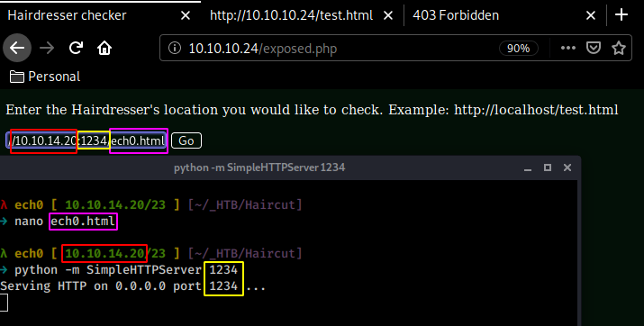Go to the browser home page
The image size is (644, 326).
pos(104,48)
